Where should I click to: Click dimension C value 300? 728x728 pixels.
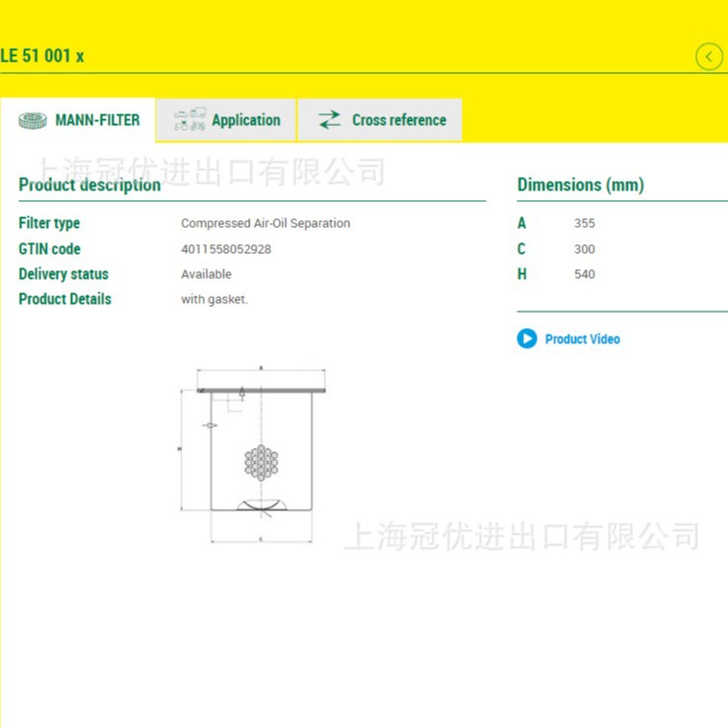click(x=585, y=249)
